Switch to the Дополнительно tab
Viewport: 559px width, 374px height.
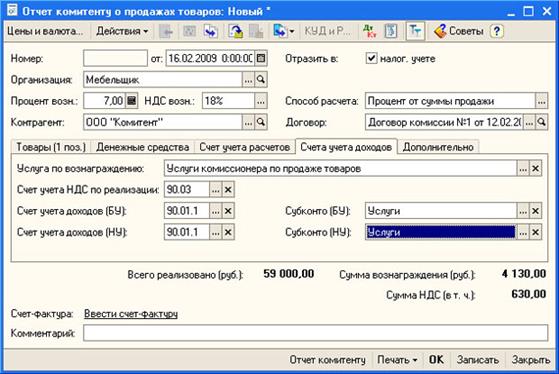click(438, 147)
